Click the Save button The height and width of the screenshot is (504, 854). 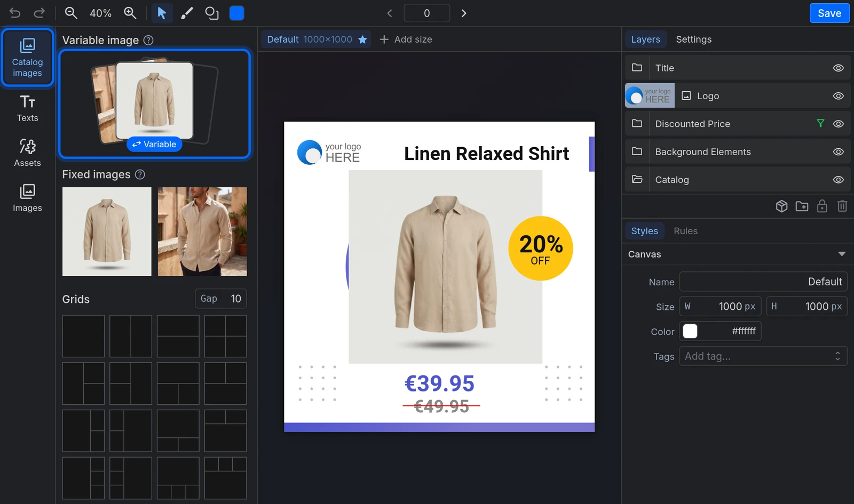point(829,13)
